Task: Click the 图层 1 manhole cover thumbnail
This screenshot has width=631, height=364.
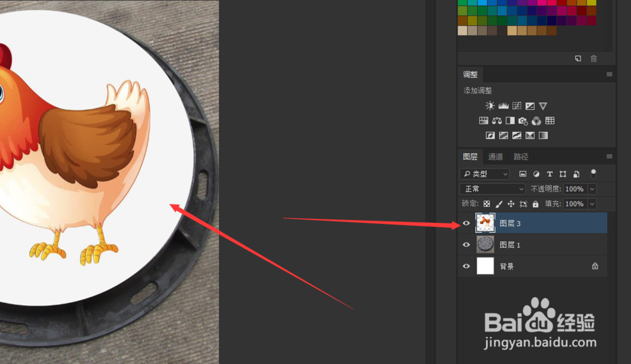Action: coord(485,245)
